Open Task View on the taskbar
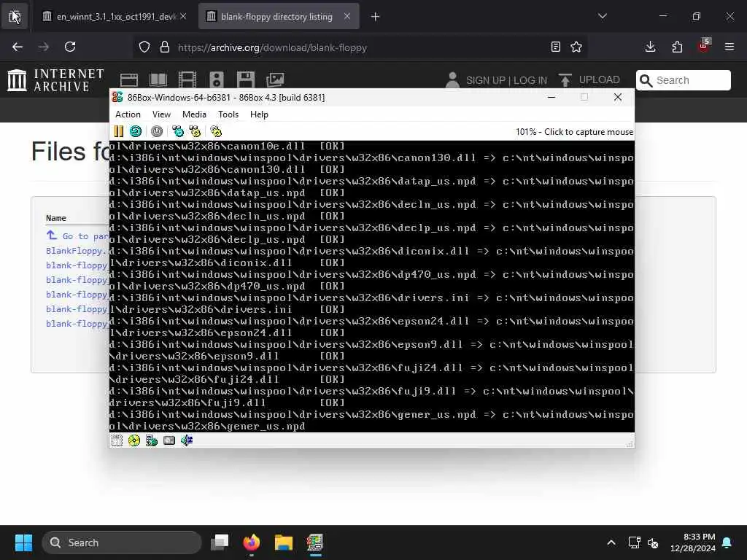 point(220,542)
